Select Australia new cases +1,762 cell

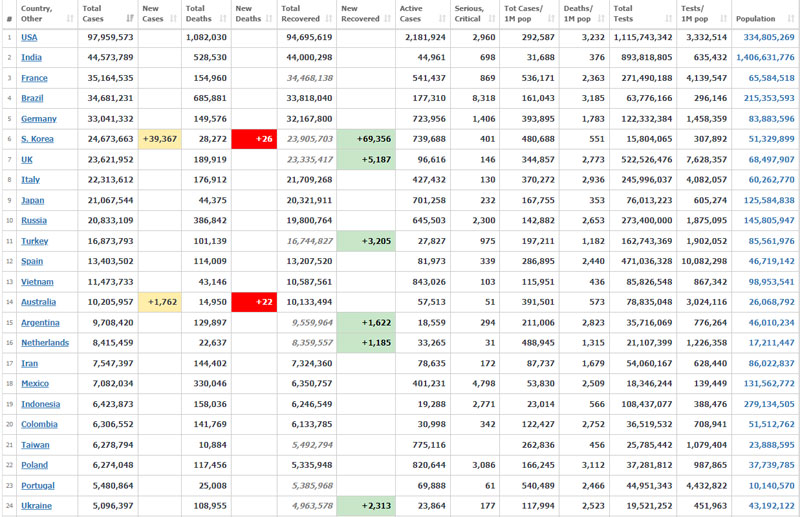point(160,302)
